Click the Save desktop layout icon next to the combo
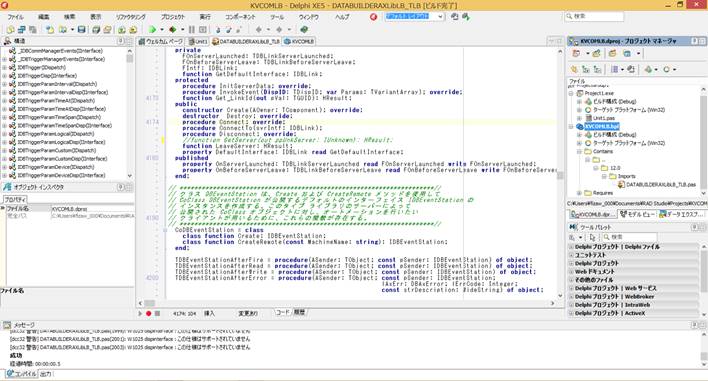Screen dimensions: 708x381 tap(455, 17)
